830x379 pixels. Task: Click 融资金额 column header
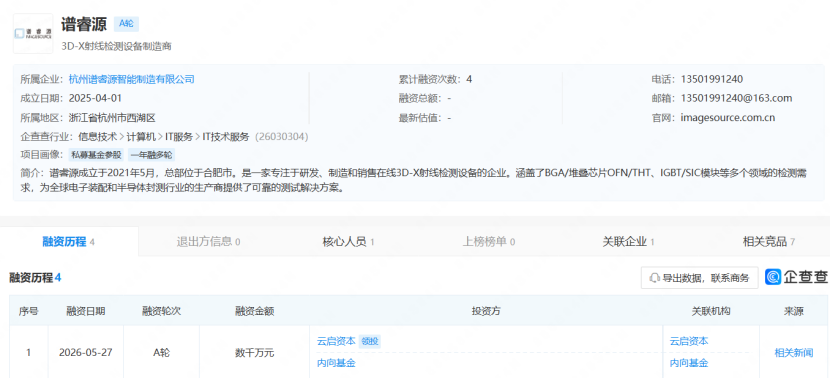click(x=255, y=311)
